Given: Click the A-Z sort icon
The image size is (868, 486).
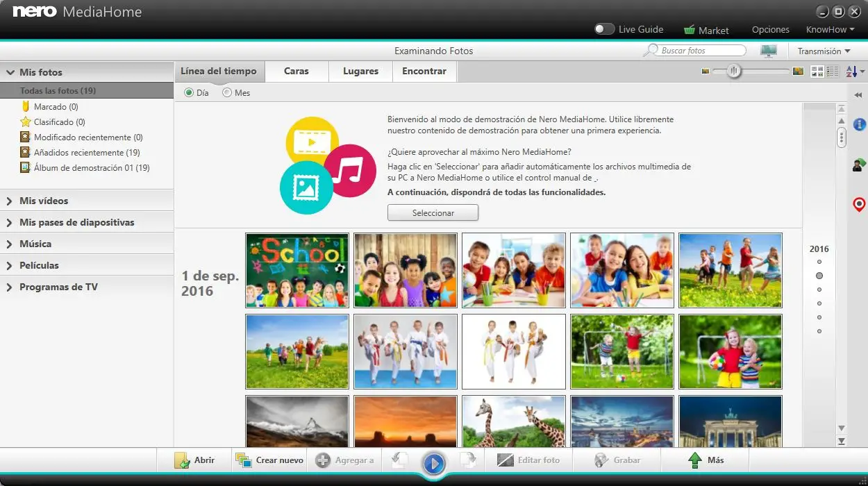Looking at the screenshot, I should [851, 72].
